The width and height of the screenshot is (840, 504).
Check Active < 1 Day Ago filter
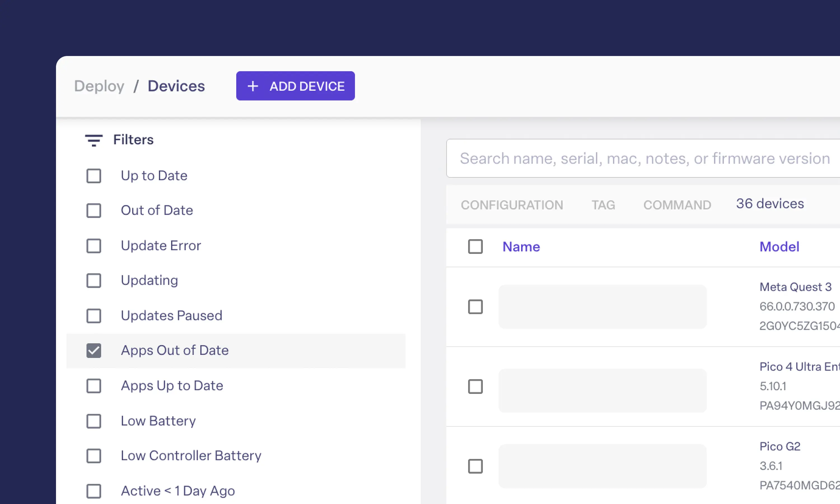pyautogui.click(x=94, y=491)
